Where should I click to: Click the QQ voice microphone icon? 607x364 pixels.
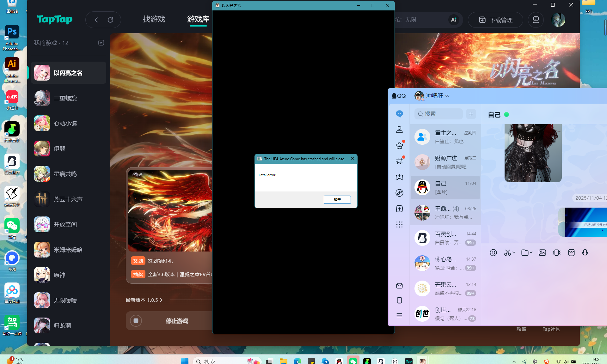tap(585, 252)
